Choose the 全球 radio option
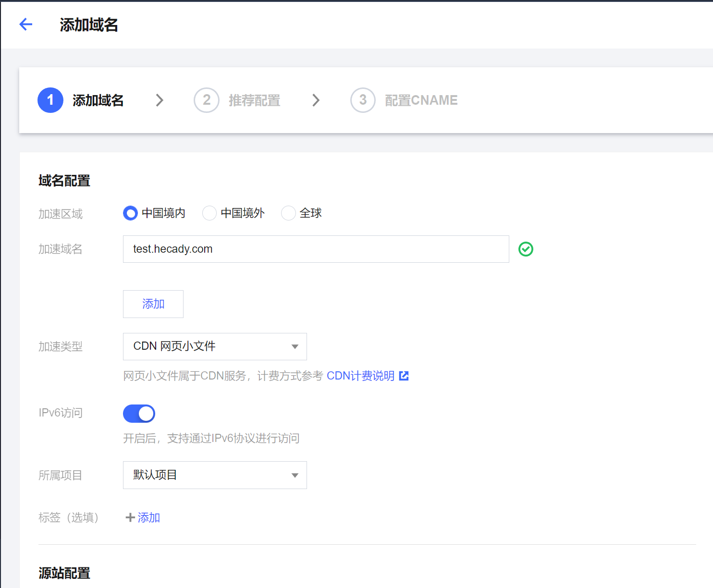713x588 pixels. click(288, 213)
